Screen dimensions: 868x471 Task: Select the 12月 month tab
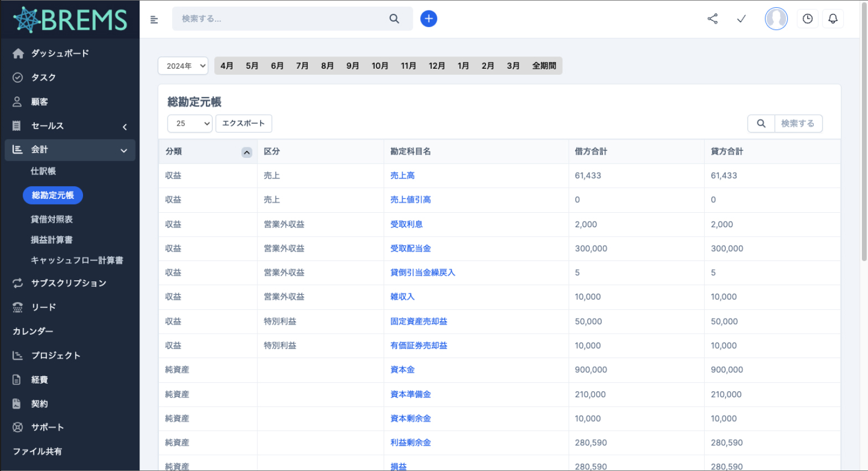pos(437,66)
